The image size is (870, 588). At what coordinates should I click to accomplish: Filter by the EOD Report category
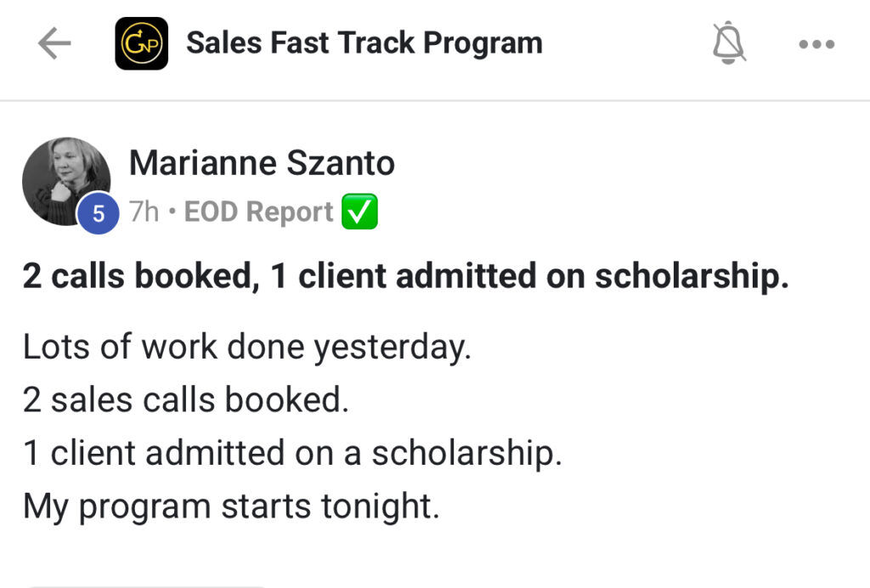[258, 212]
